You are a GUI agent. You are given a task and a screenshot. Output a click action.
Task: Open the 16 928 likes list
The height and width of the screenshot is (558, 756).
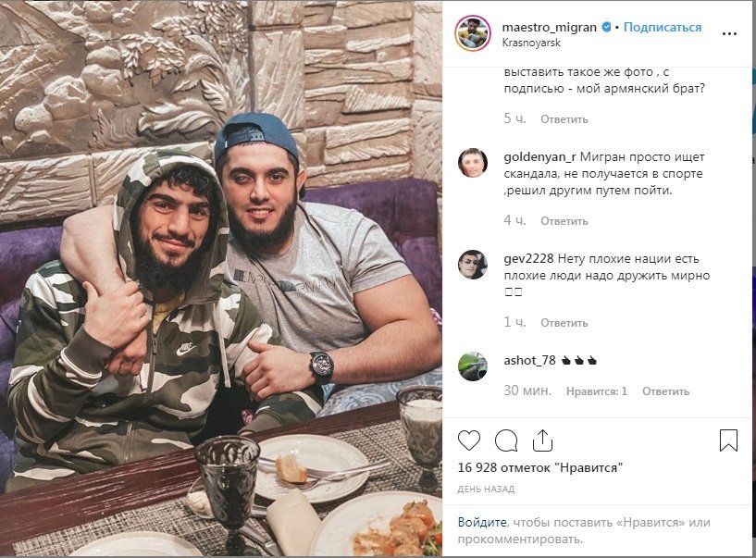pyautogui.click(x=540, y=467)
